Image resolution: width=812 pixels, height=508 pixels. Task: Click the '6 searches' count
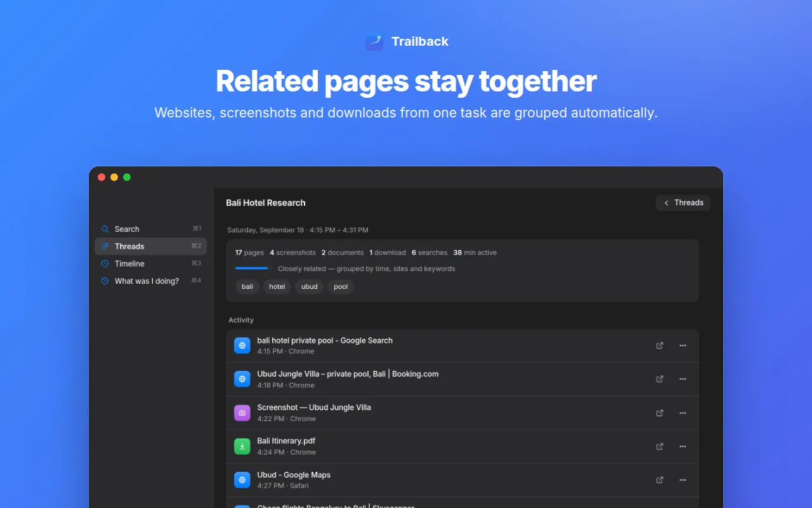(429, 253)
